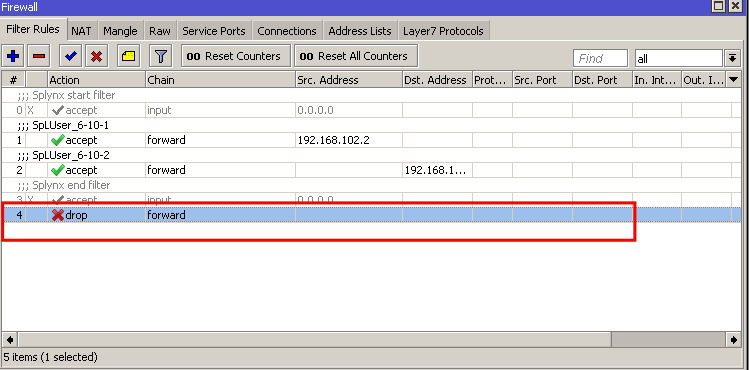This screenshot has height=370, width=749.
Task: Enable the selected rule with the blue checkmark icon
Action: tap(71, 56)
